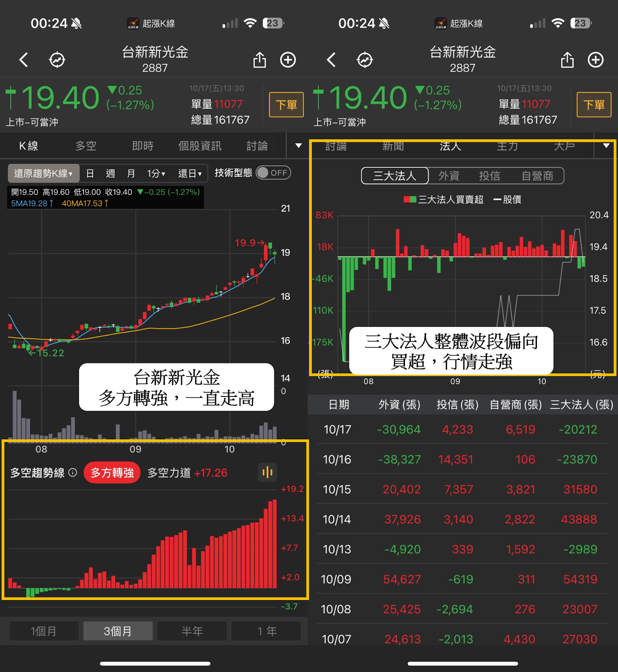Viewport: 618px width, 672px height.
Task: Choose the 3個月 range button
Action: coord(118,631)
